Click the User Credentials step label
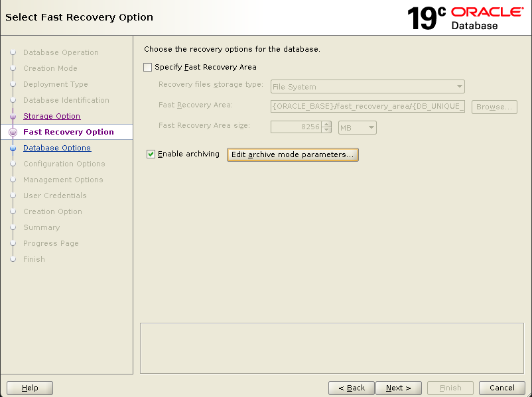This screenshot has height=397, width=532. point(55,196)
